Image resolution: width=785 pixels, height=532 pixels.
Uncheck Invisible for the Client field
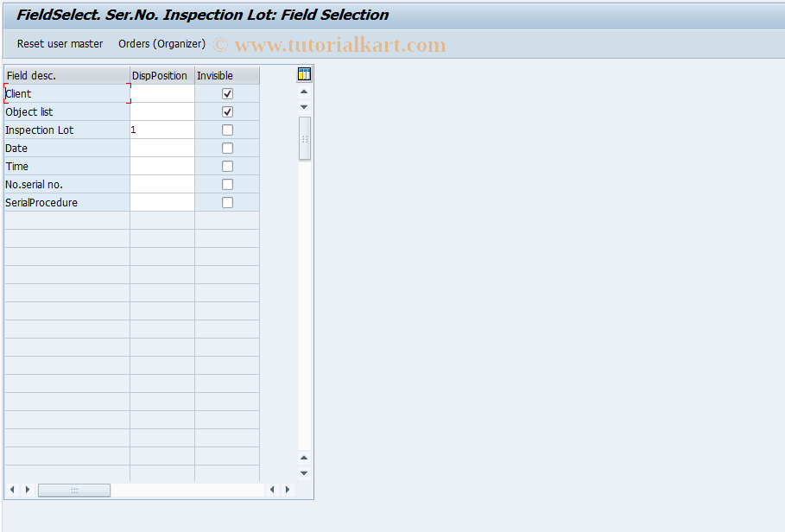[x=227, y=93]
